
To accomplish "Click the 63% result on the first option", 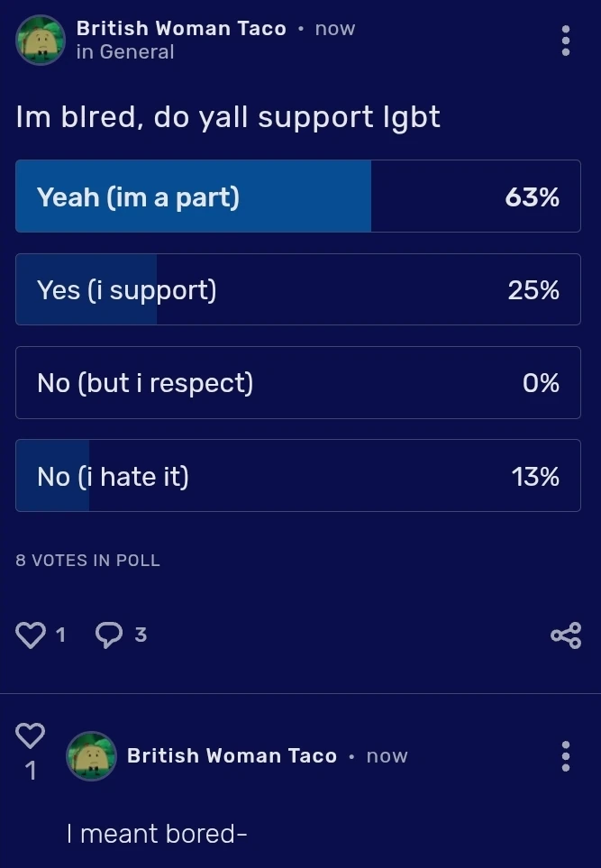I will pyautogui.click(x=532, y=196).
